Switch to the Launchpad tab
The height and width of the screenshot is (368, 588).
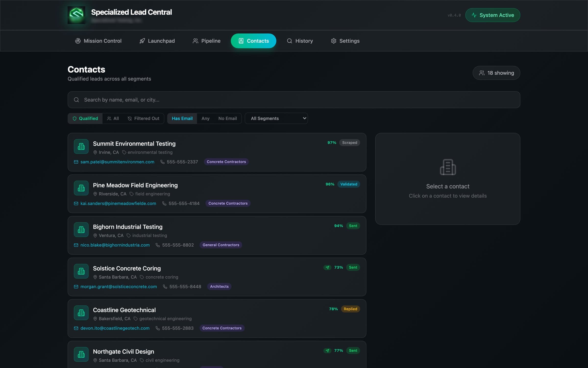(157, 41)
